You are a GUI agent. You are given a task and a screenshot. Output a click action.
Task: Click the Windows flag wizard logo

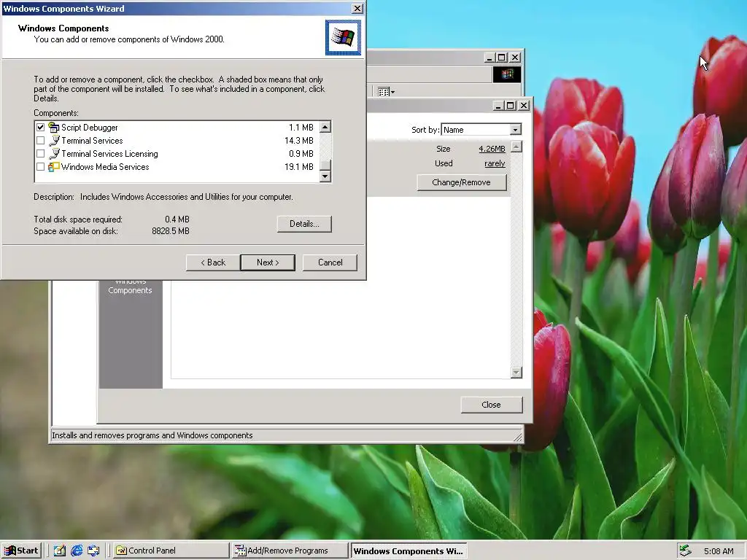[343, 38]
